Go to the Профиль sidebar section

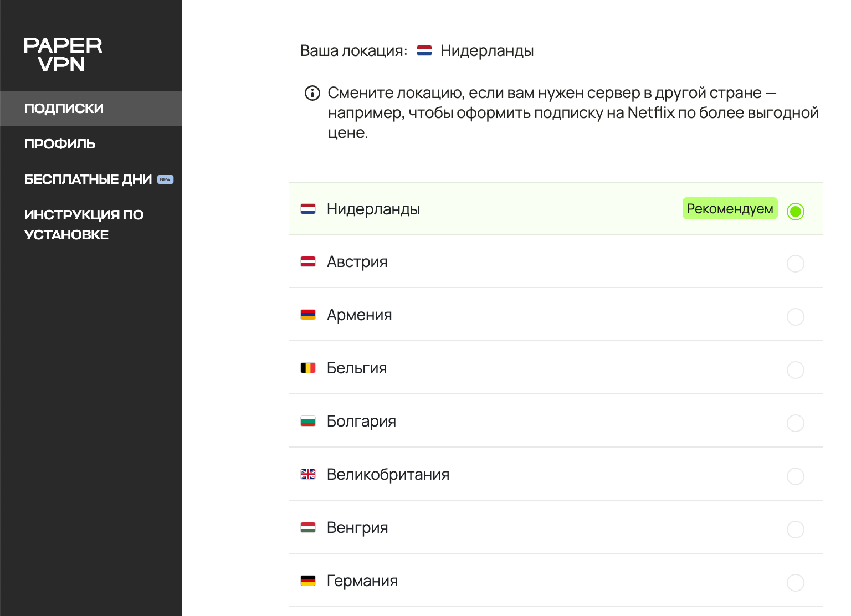pos(60,144)
